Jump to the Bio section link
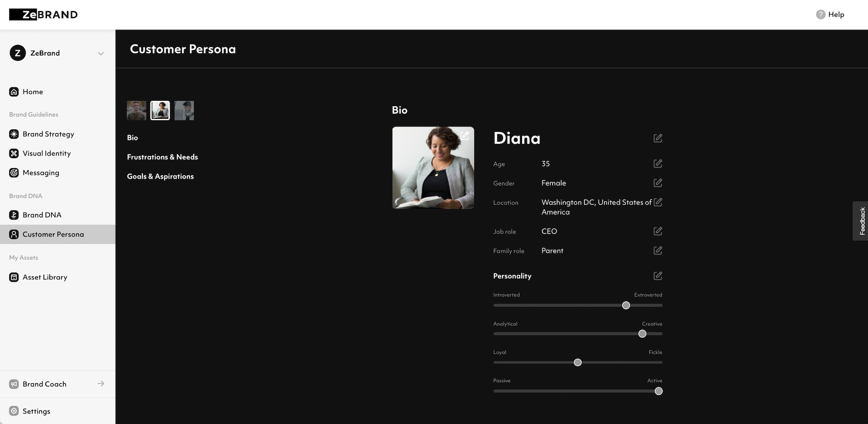868x424 pixels. pyautogui.click(x=132, y=137)
